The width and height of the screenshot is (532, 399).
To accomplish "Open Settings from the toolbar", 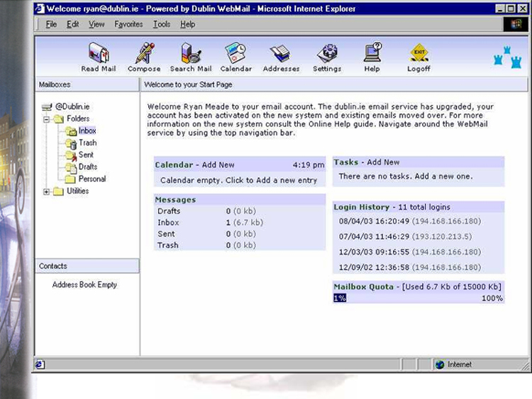I will pos(327,54).
